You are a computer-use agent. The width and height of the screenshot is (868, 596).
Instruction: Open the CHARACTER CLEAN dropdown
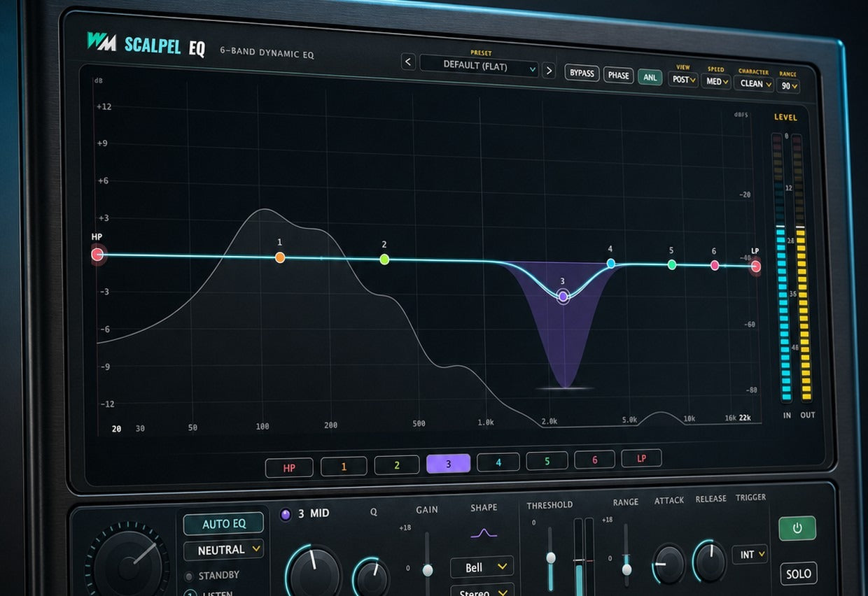point(754,84)
